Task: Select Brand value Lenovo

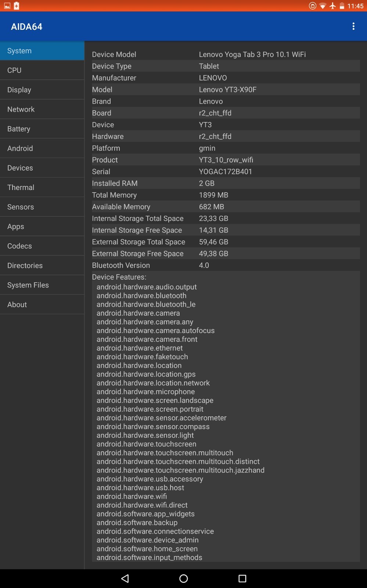Action: pos(211,101)
